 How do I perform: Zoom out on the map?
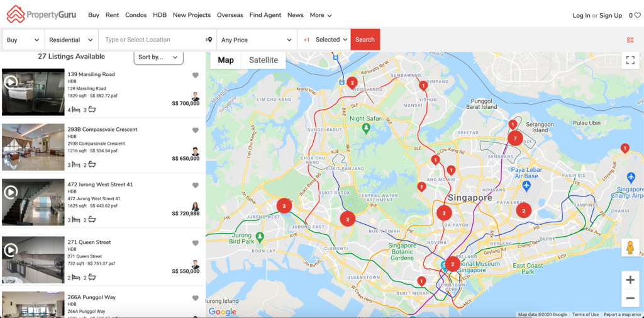[x=630, y=298]
